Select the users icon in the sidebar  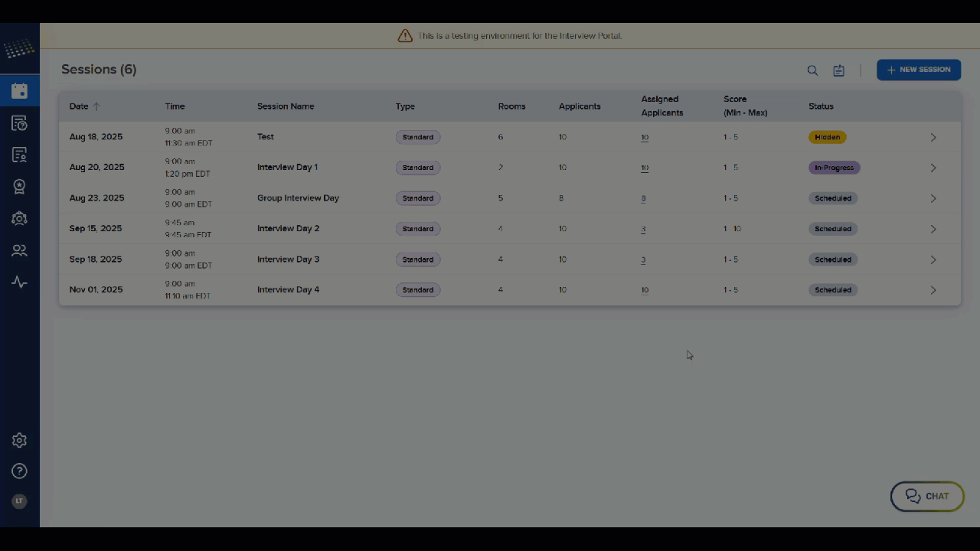19,250
